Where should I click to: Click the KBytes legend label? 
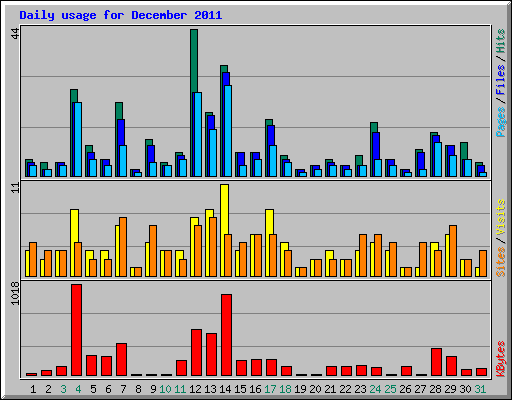[x=501, y=359]
